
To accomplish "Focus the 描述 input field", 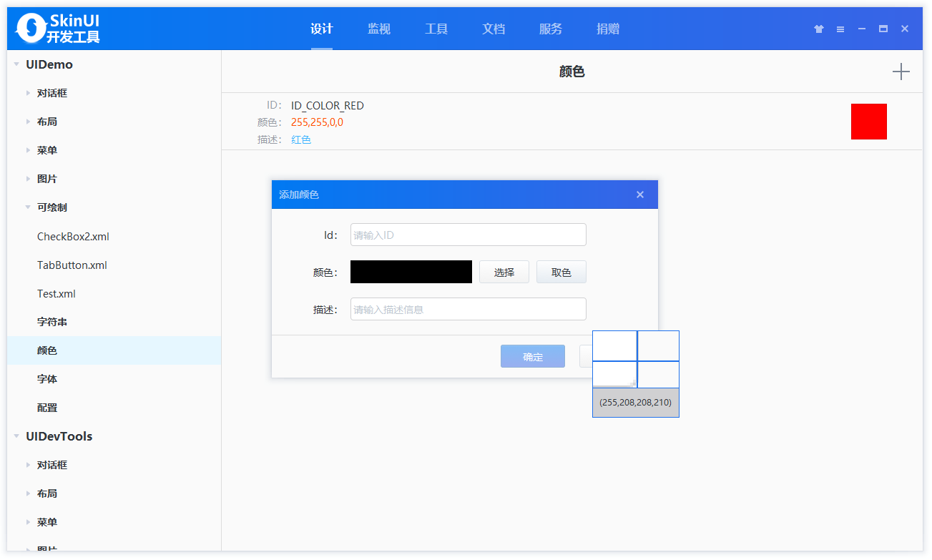I will click(x=469, y=309).
